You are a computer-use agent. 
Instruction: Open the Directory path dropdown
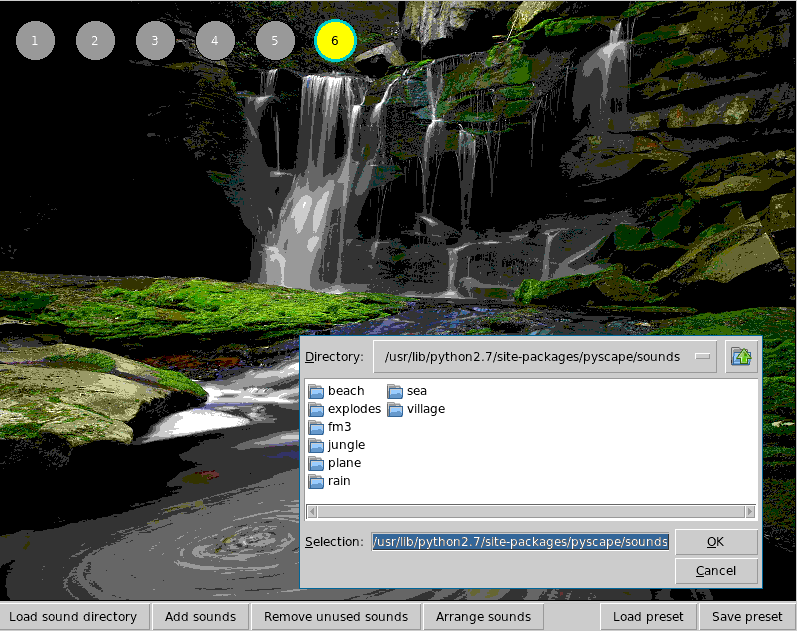coord(704,357)
